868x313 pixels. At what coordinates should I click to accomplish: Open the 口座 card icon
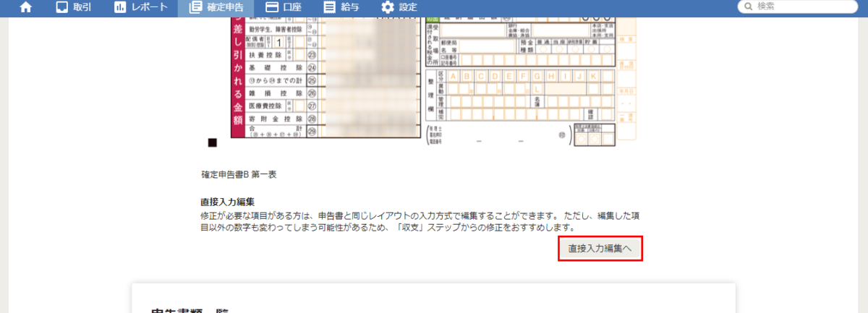click(x=273, y=8)
